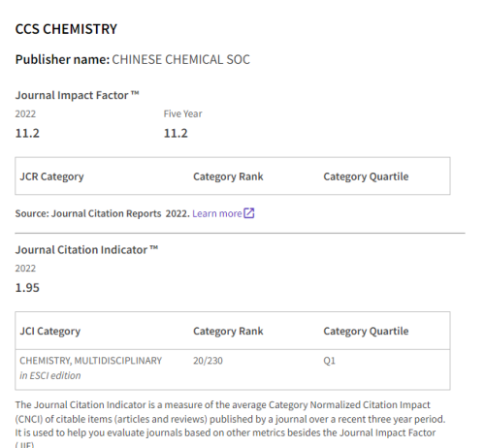Image resolution: width=485 pixels, height=448 pixels.
Task: Click the in ESCI edition label
Action: [x=50, y=375]
